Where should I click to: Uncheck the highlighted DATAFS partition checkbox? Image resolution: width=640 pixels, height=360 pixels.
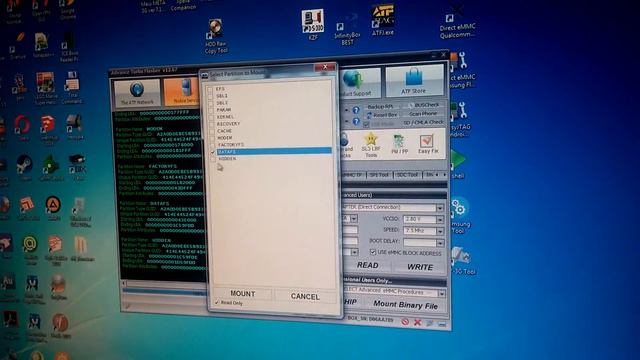[x=213, y=152]
